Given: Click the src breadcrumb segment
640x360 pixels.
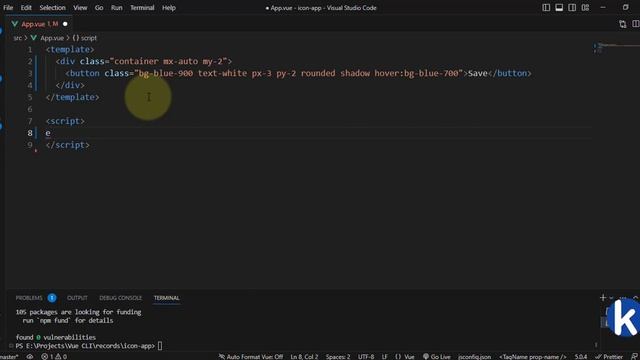Looking at the screenshot, I should tap(17, 38).
